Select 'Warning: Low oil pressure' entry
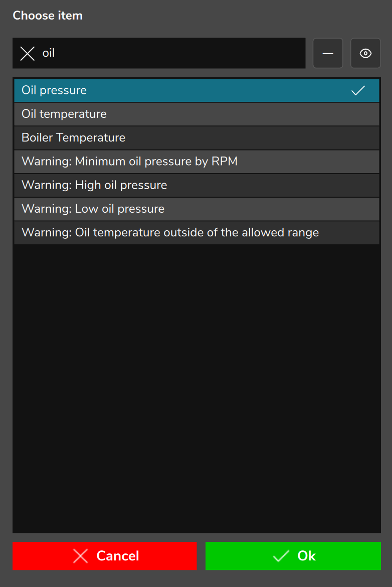The height and width of the screenshot is (587, 392). [197, 209]
